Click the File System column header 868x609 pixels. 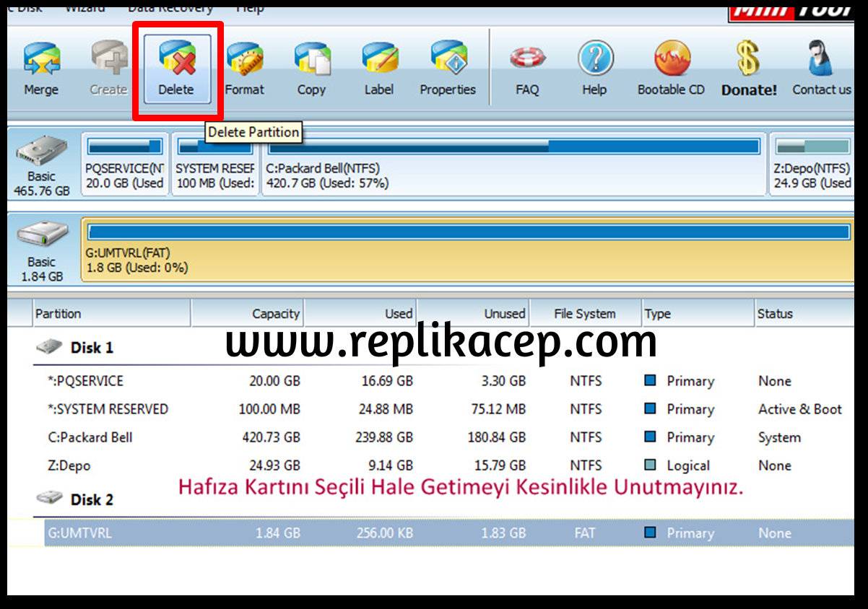(x=584, y=314)
